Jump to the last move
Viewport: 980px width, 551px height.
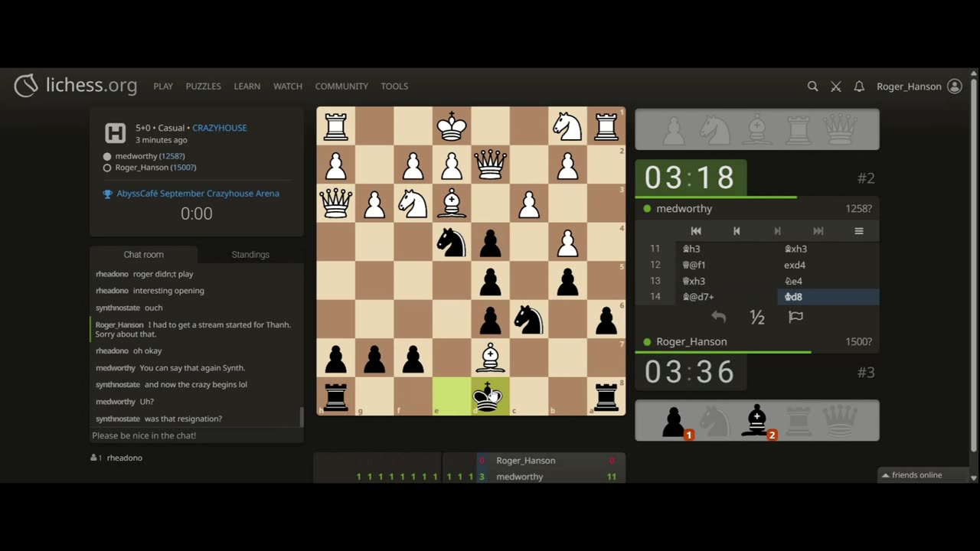click(818, 231)
